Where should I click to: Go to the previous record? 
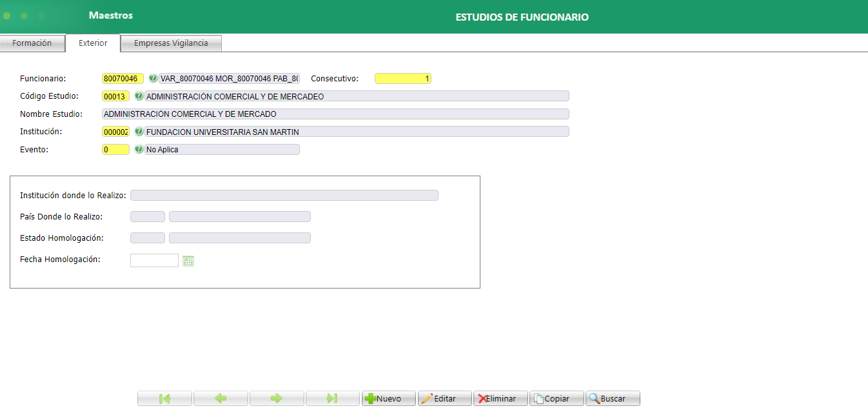221,398
